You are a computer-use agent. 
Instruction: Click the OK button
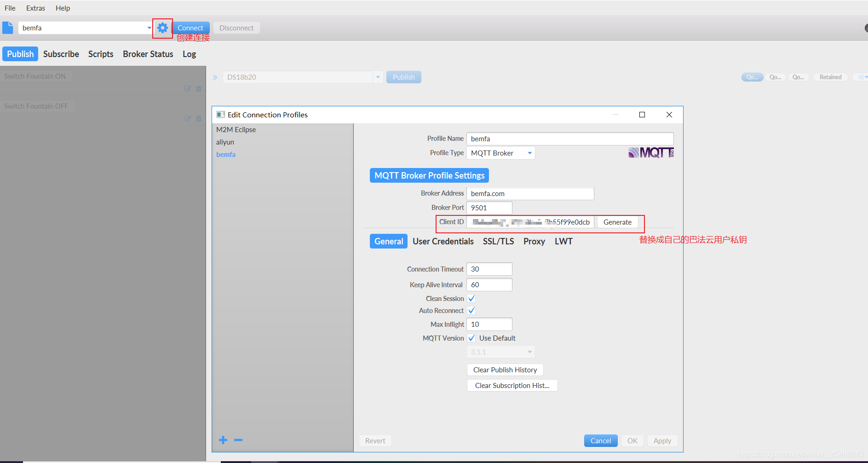632,441
